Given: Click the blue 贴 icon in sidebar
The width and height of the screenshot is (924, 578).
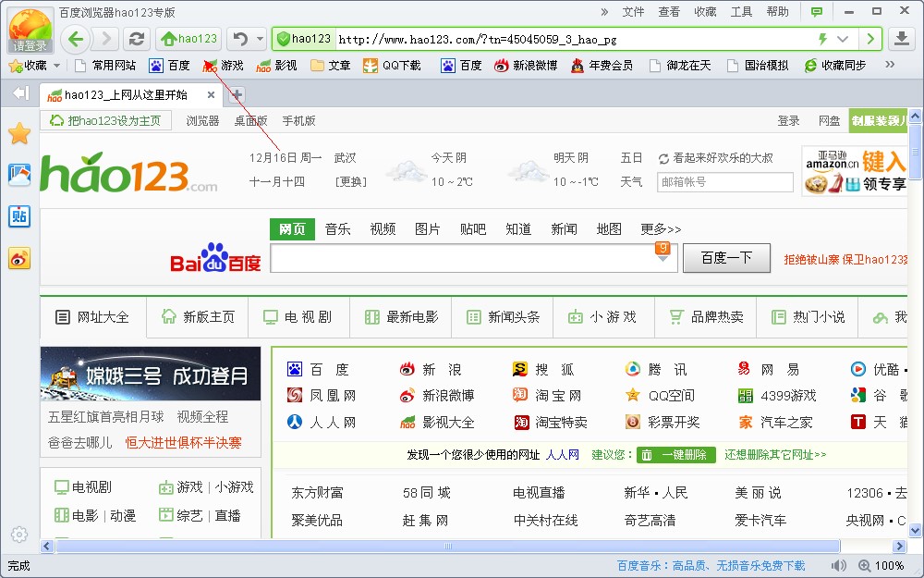Looking at the screenshot, I should click(19, 216).
